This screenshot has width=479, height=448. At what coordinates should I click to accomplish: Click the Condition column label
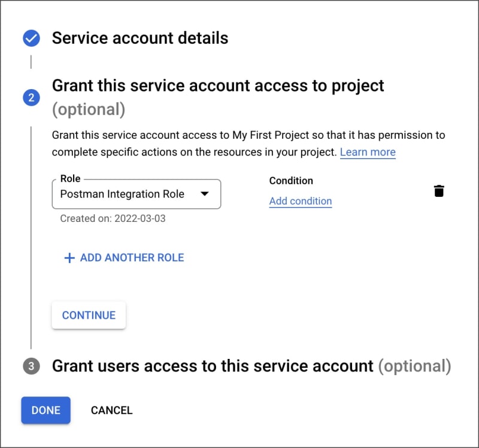pos(291,181)
